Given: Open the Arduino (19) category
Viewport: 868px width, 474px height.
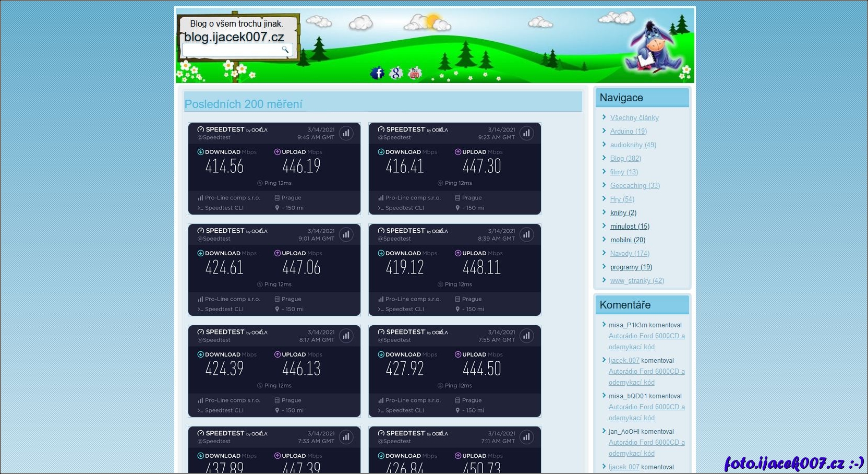Looking at the screenshot, I should pyautogui.click(x=628, y=132).
